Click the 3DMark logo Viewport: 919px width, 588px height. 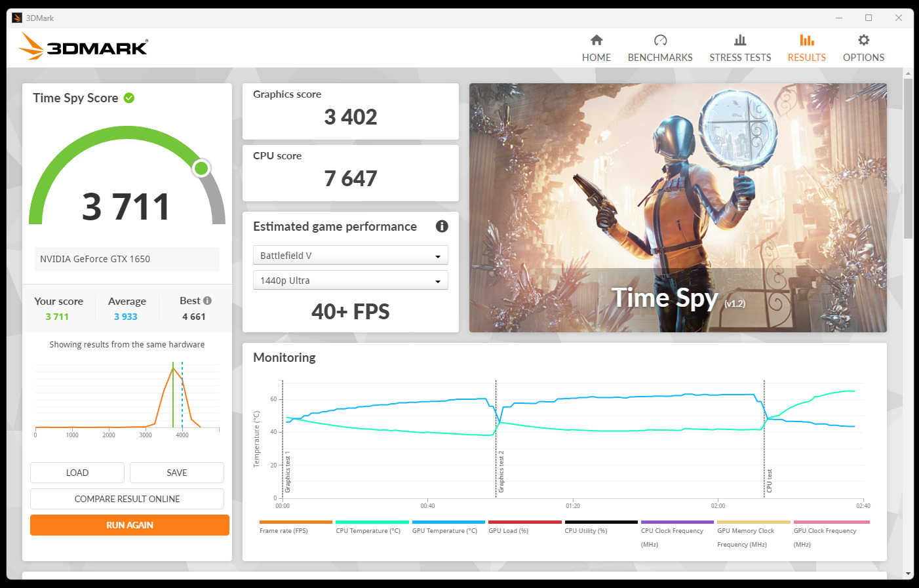[x=83, y=47]
